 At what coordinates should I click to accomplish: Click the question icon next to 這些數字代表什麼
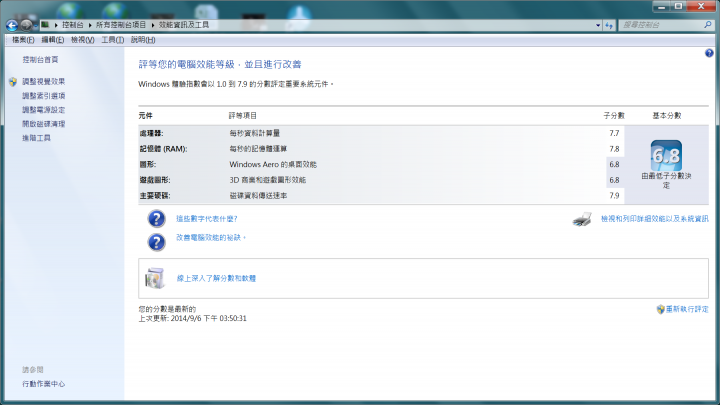tap(157, 219)
